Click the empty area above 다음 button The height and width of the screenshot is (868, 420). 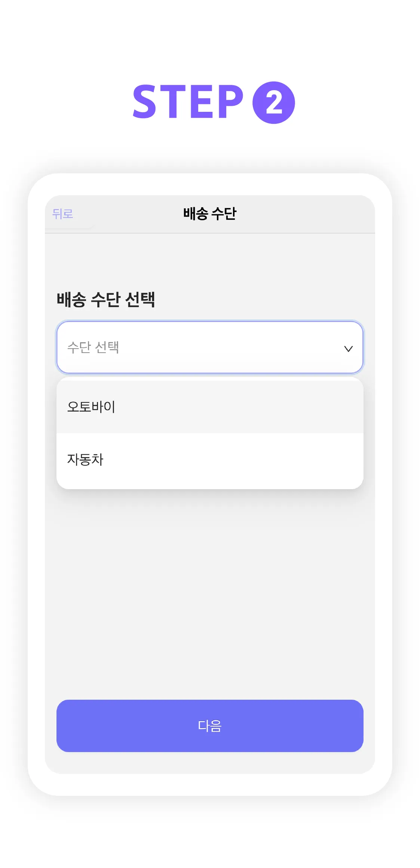point(209,598)
